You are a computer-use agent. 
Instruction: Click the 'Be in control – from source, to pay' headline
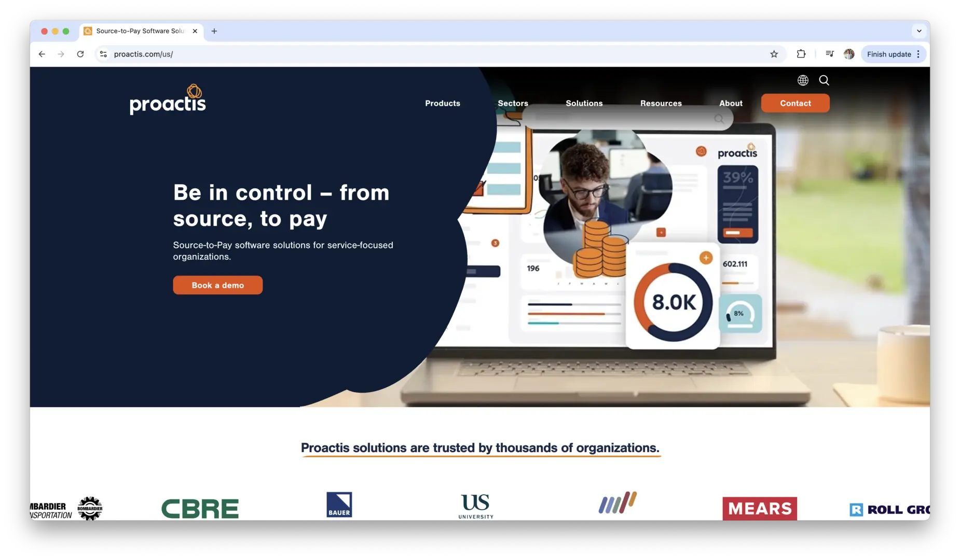[x=281, y=205]
